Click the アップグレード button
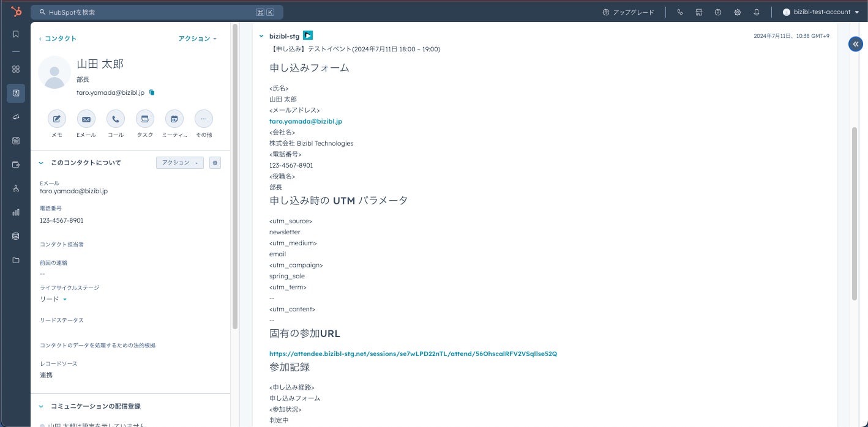Screen dimensions: 868x427 click(x=628, y=12)
